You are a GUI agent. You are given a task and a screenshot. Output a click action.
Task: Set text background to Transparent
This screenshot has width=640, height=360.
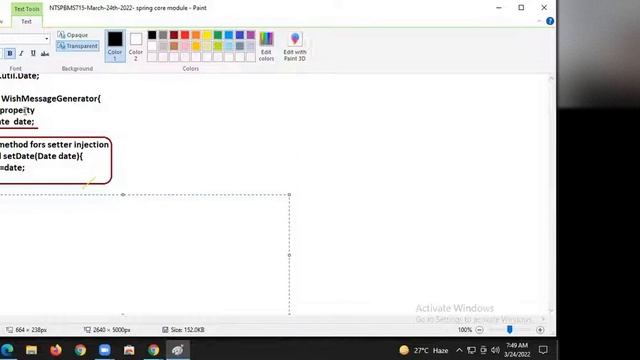click(78, 46)
